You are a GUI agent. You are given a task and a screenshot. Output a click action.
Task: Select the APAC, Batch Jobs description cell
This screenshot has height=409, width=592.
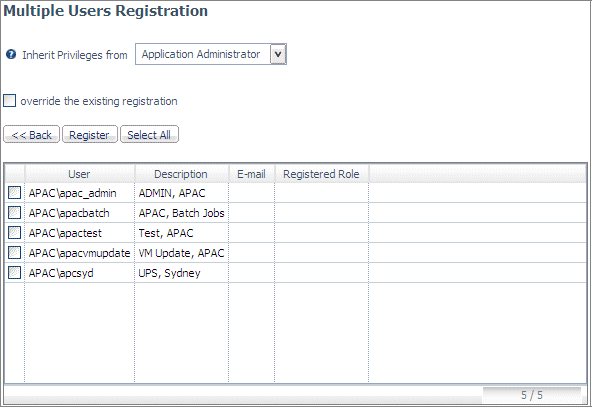point(181,213)
